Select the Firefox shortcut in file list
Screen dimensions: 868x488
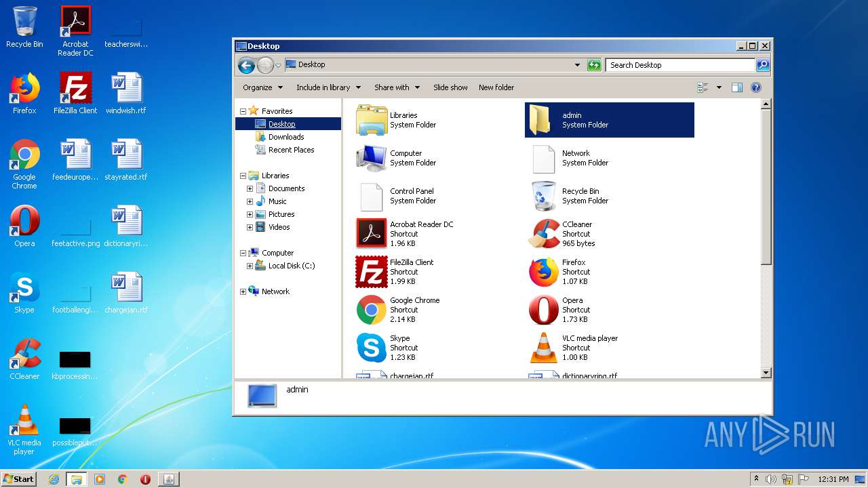(609, 272)
